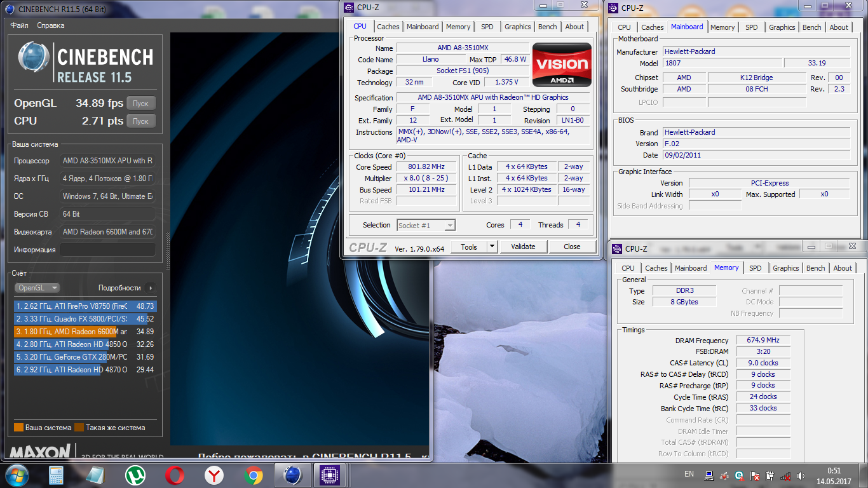Select the ATI Radeon HD 4870 ranking row
The width and height of the screenshot is (868, 488).
pos(85,369)
